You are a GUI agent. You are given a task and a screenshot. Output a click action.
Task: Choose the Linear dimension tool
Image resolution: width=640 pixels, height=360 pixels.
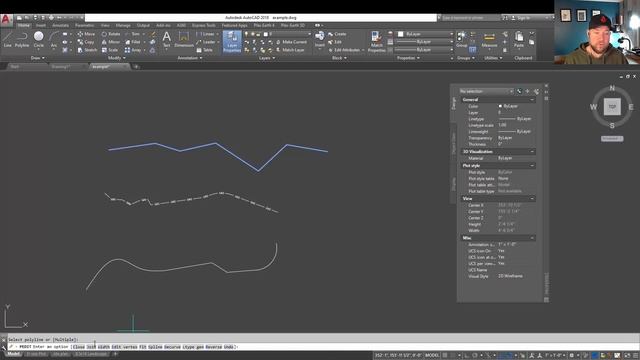(206, 34)
